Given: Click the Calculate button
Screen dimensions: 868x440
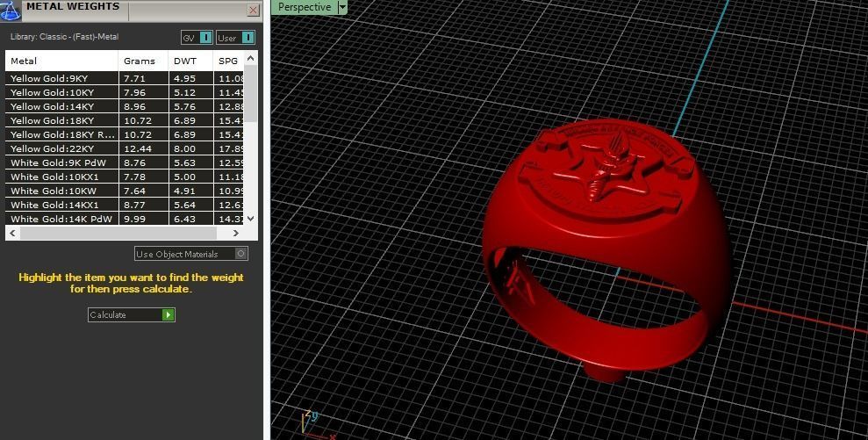Looking at the screenshot, I should click(131, 314).
